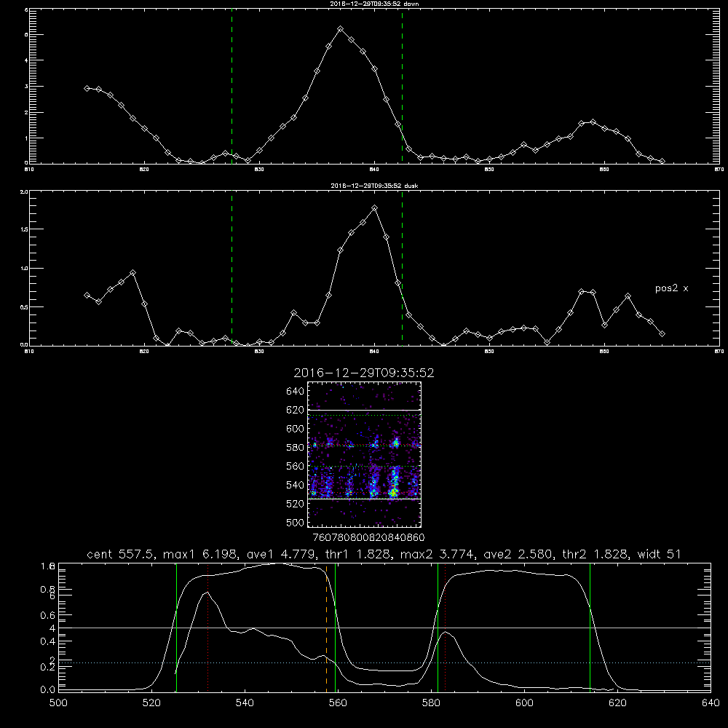Click the dotted horizontal threshold line in bottom plot
728x728 pixels.
pos(384,663)
